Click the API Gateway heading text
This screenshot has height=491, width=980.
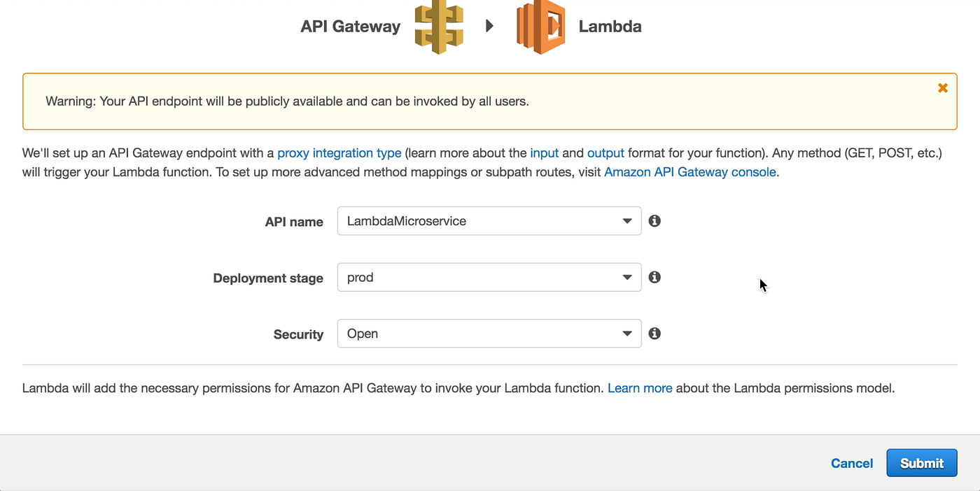click(350, 27)
